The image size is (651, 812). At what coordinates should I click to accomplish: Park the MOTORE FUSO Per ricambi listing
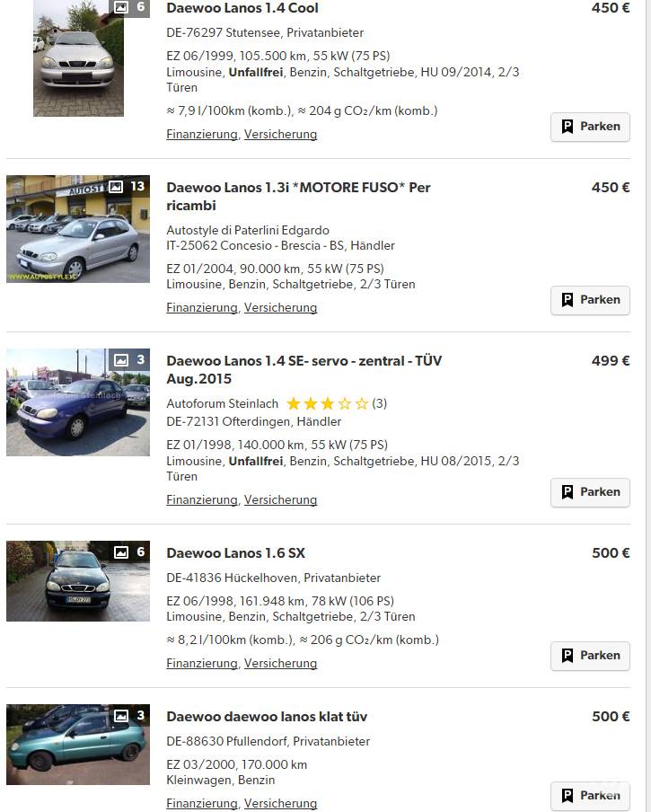tap(590, 300)
